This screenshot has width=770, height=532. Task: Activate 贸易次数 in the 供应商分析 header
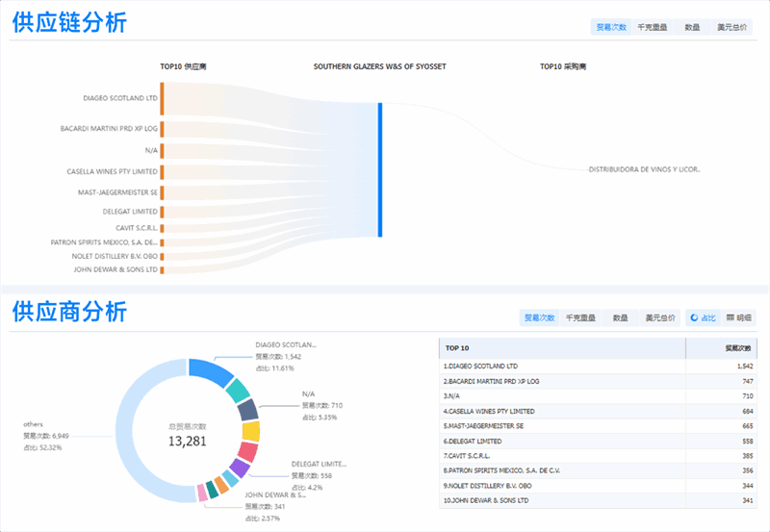tap(539, 317)
